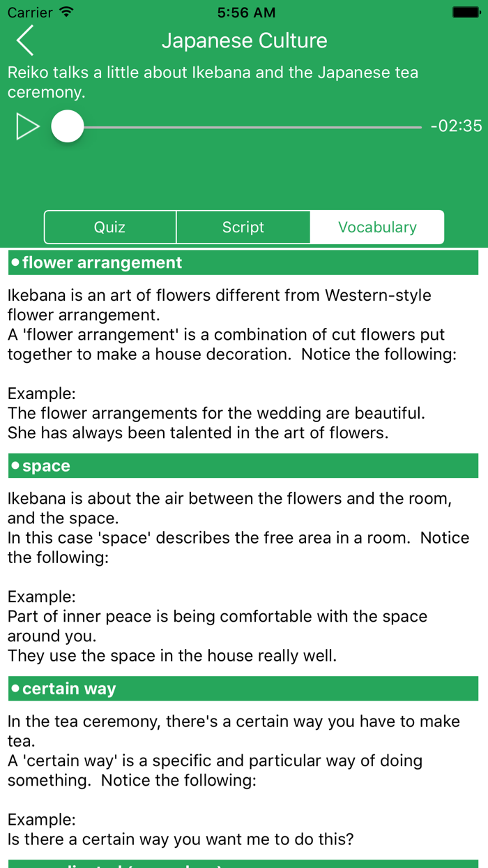
Task: Switch to the Quiz tab
Action: [x=110, y=227]
